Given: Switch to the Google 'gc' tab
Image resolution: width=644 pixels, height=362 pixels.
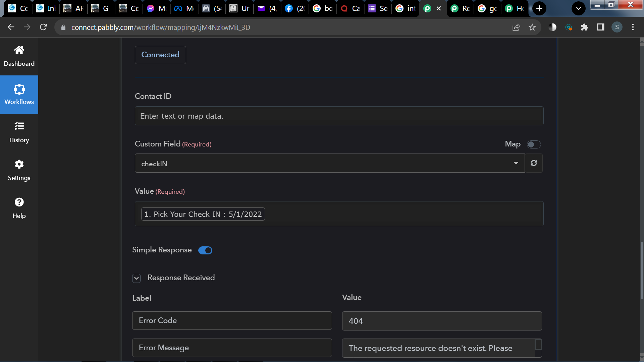Looking at the screenshot, I should pos(488,8).
